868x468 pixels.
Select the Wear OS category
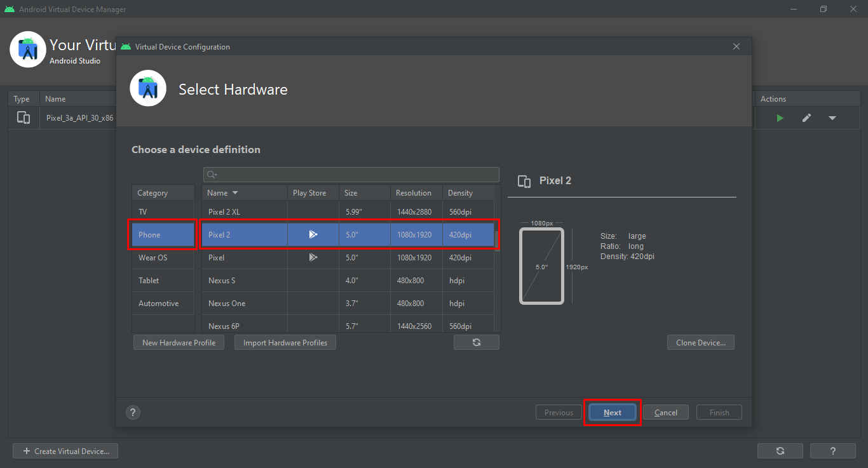coord(163,257)
